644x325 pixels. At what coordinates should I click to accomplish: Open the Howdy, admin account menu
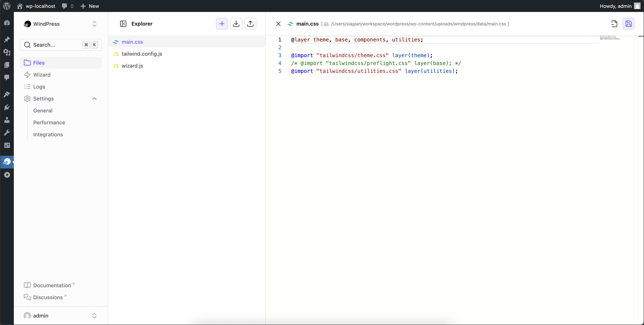click(x=620, y=6)
